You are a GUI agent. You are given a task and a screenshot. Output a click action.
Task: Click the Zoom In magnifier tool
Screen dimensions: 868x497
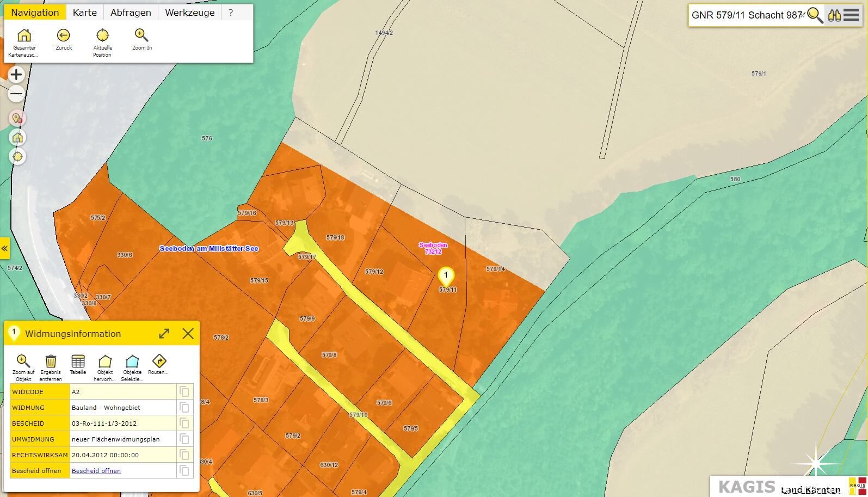[x=141, y=36]
